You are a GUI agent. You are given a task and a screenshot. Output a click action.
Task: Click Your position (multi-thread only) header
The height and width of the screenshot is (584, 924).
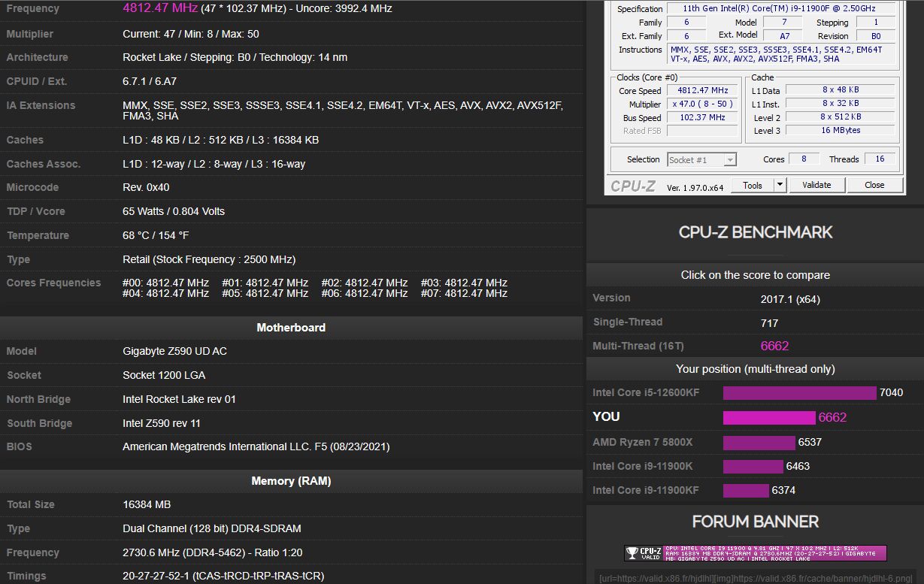click(755, 369)
